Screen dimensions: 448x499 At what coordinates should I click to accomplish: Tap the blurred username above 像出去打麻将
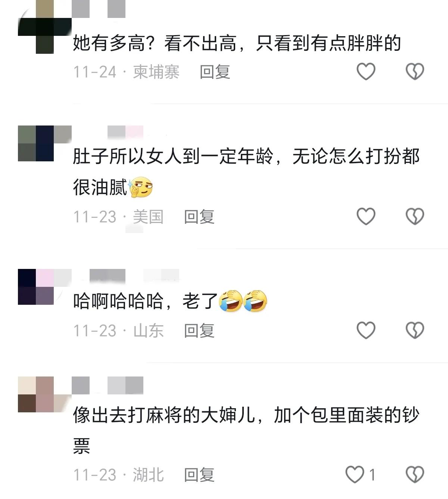pyautogui.click(x=108, y=385)
